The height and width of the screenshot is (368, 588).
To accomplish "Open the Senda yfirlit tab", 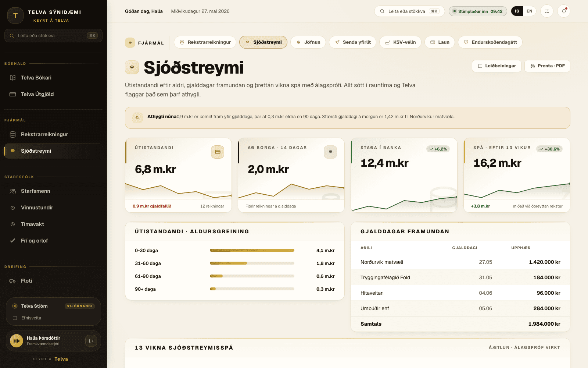I will 352,42.
